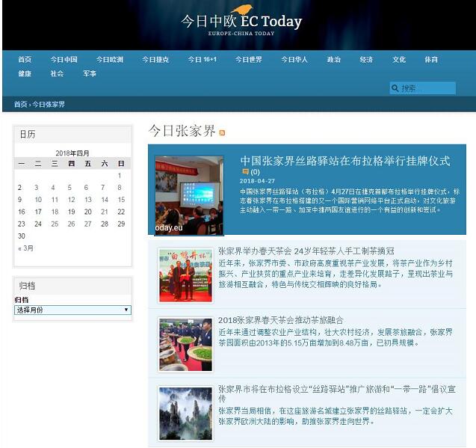Open the 军事 navigation item
This screenshot has width=476, height=448.
[90, 73]
